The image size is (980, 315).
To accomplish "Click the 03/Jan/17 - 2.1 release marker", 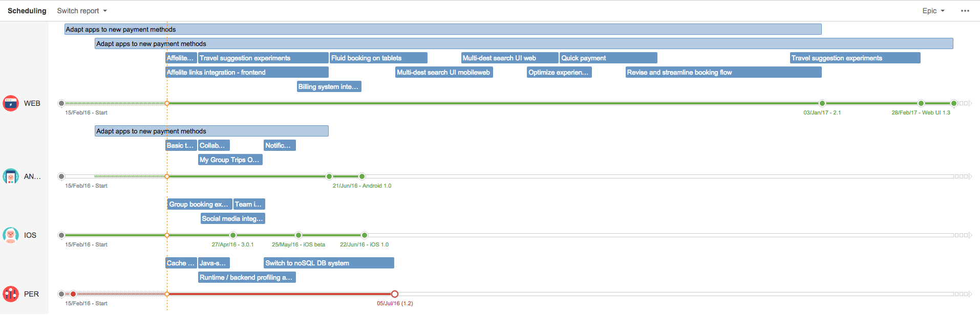I will tap(822, 103).
